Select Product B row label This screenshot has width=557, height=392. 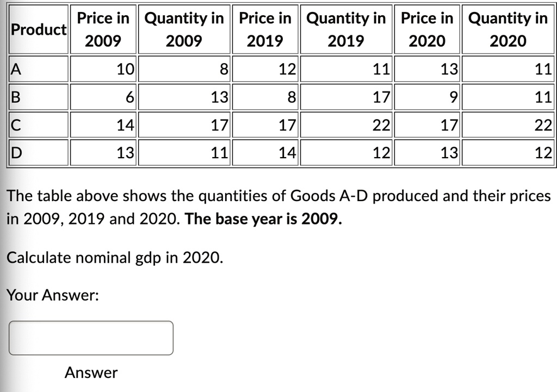tap(39, 97)
